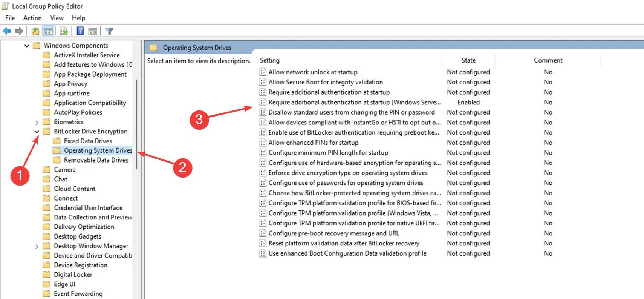This screenshot has width=644, height=299.
Task: Sort by the State column header
Action: 468,60
